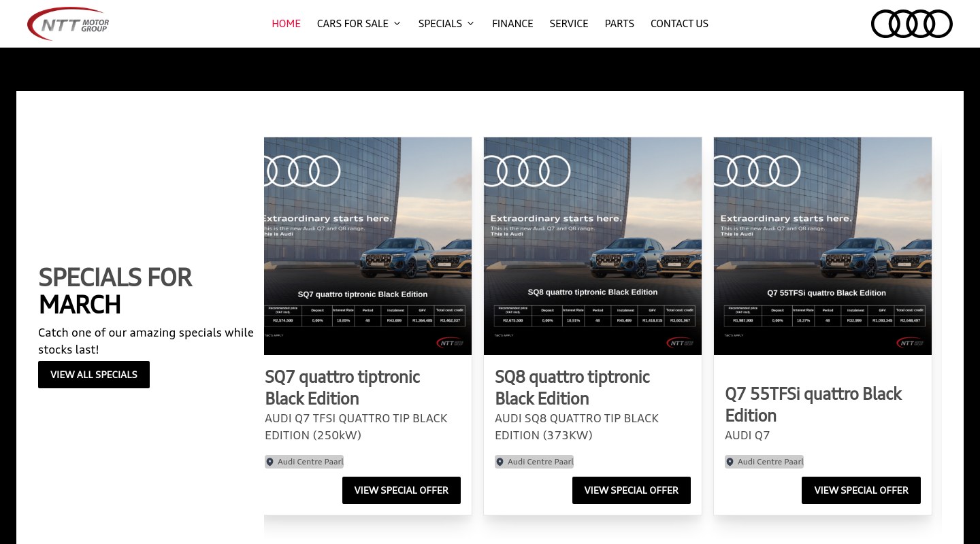Viewport: 980px width, 544px height.
Task: Click location pin icon on SQ7 card
Action: pyautogui.click(x=269, y=462)
